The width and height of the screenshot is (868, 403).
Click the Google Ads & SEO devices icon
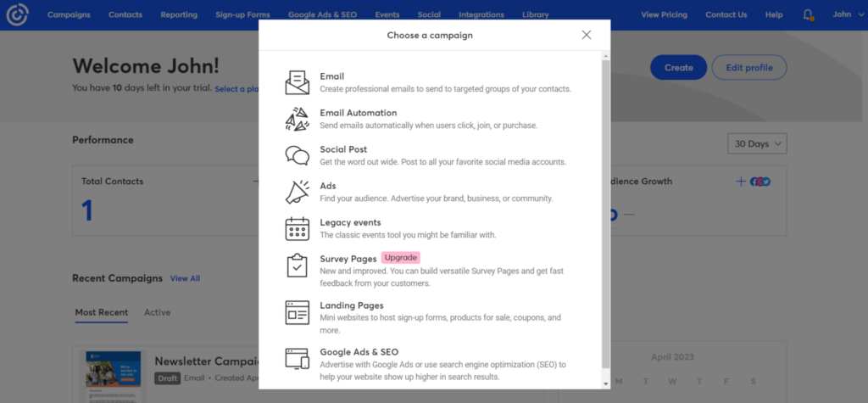tap(298, 358)
